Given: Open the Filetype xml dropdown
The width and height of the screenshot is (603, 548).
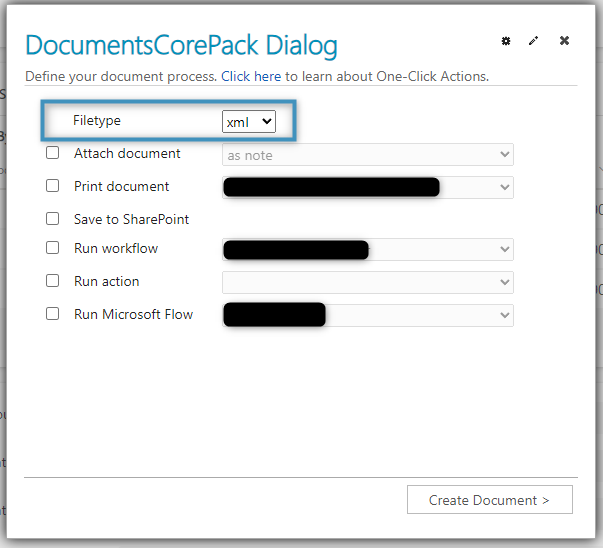Looking at the screenshot, I should [x=249, y=122].
